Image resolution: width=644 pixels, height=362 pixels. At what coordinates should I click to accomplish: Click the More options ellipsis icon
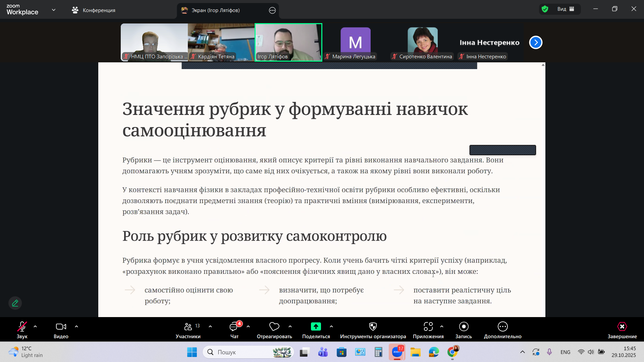(x=502, y=326)
